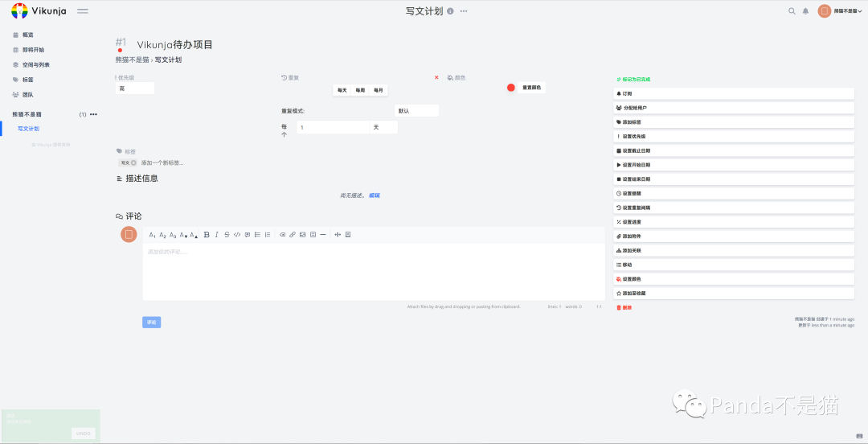Screen dimensions: 868x444
Task: Expand the 熊猫不是猫 user account menu
Action: (x=841, y=11)
